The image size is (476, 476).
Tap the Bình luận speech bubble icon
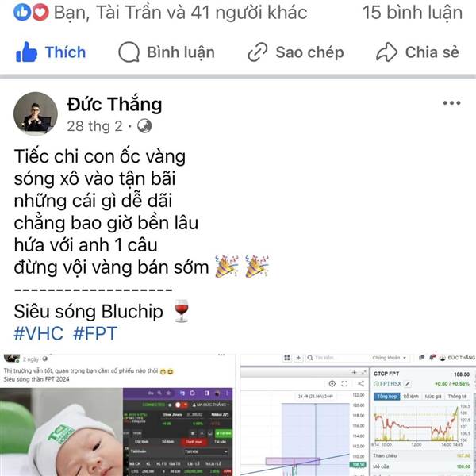point(129,52)
